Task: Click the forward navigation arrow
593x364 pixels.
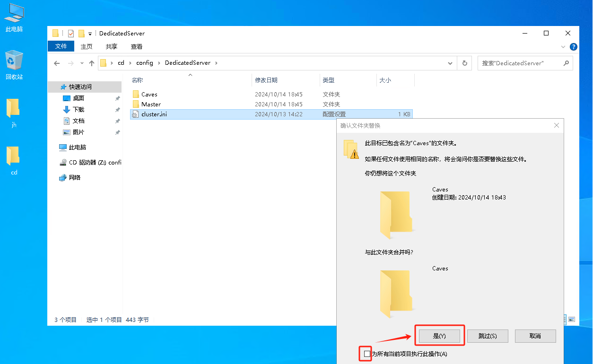Action: tap(71, 63)
